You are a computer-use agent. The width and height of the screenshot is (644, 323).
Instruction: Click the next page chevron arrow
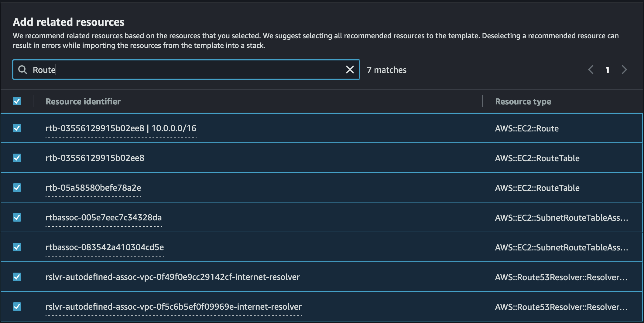(x=624, y=70)
